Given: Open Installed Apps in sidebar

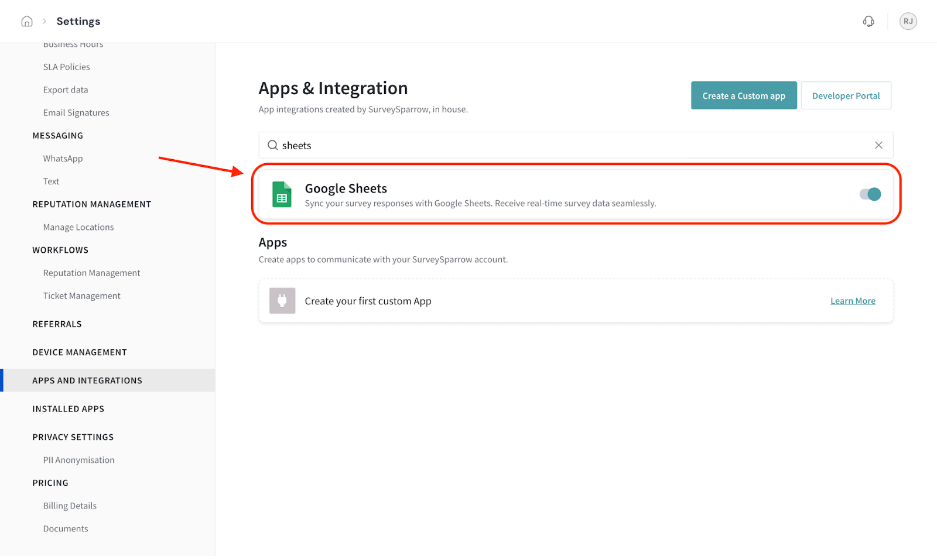Looking at the screenshot, I should coord(69,409).
